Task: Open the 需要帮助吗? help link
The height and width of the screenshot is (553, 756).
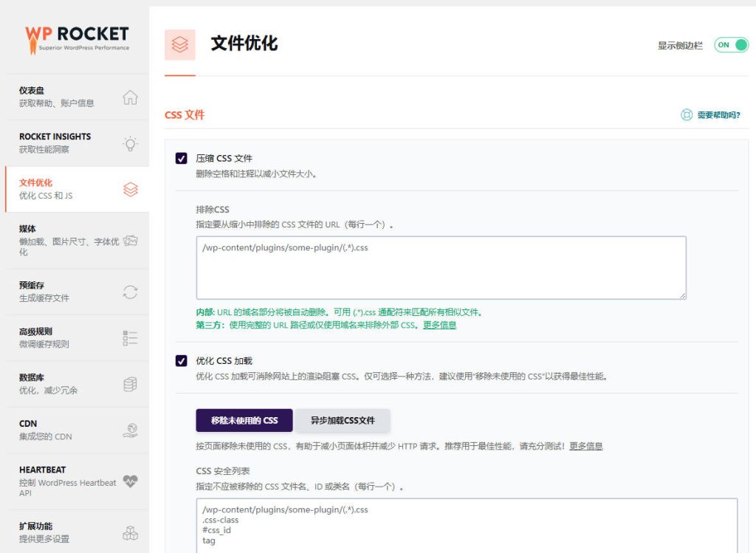Action: 710,115
